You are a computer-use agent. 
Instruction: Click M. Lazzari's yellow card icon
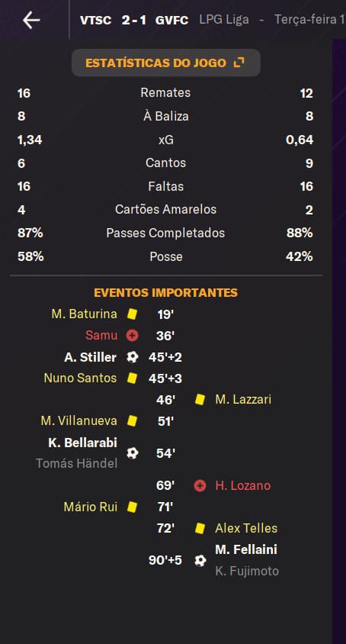click(200, 400)
